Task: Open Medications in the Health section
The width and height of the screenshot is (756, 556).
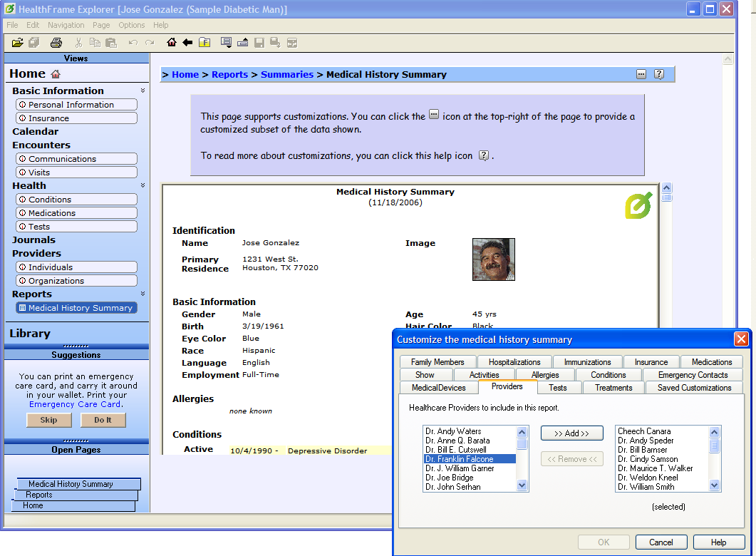Action: point(77,213)
